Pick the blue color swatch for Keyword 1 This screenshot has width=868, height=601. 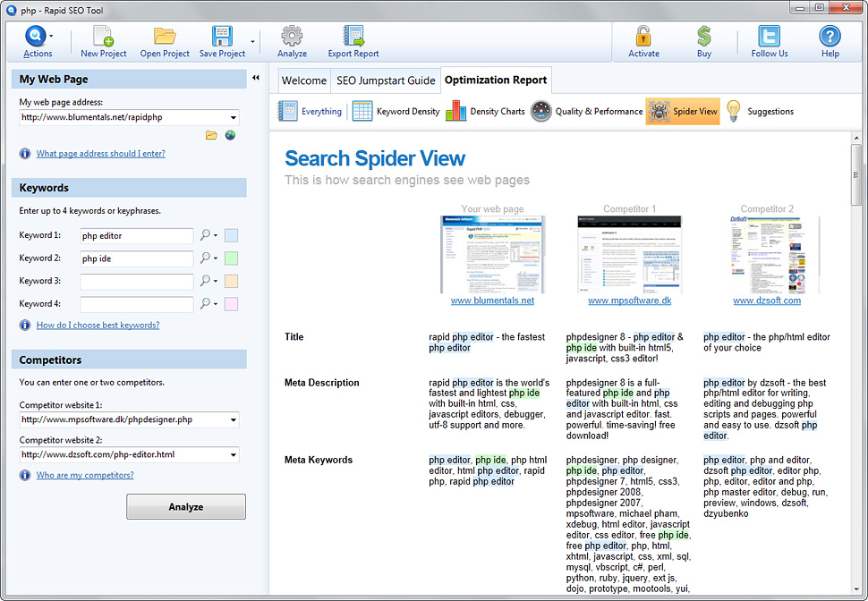(231, 235)
